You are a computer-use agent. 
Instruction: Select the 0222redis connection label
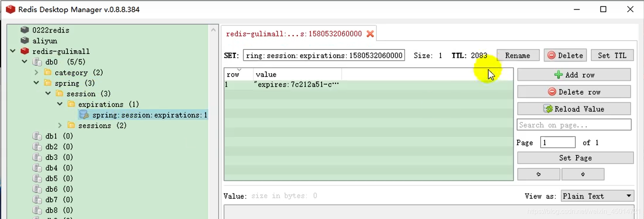(x=51, y=30)
